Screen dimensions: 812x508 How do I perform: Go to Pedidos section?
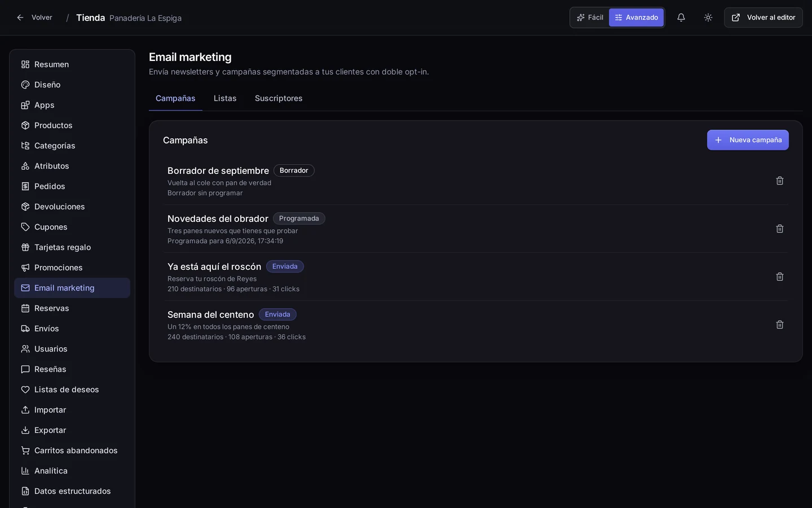coord(72,186)
